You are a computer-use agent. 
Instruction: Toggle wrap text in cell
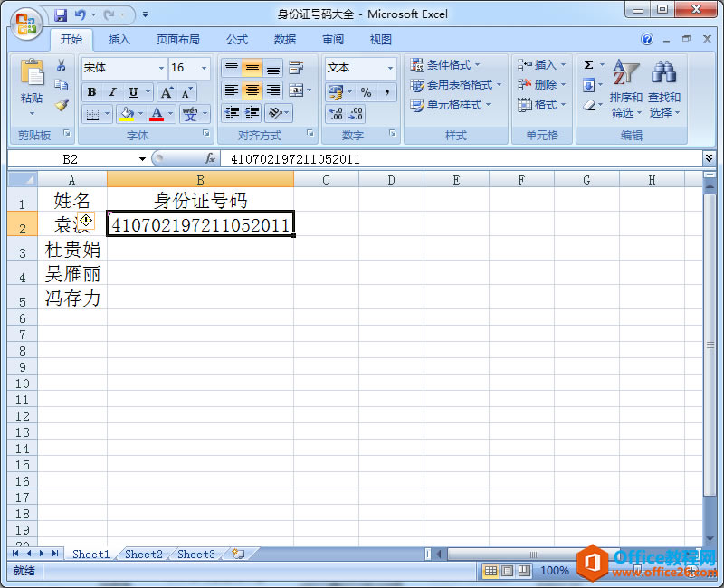(296, 68)
